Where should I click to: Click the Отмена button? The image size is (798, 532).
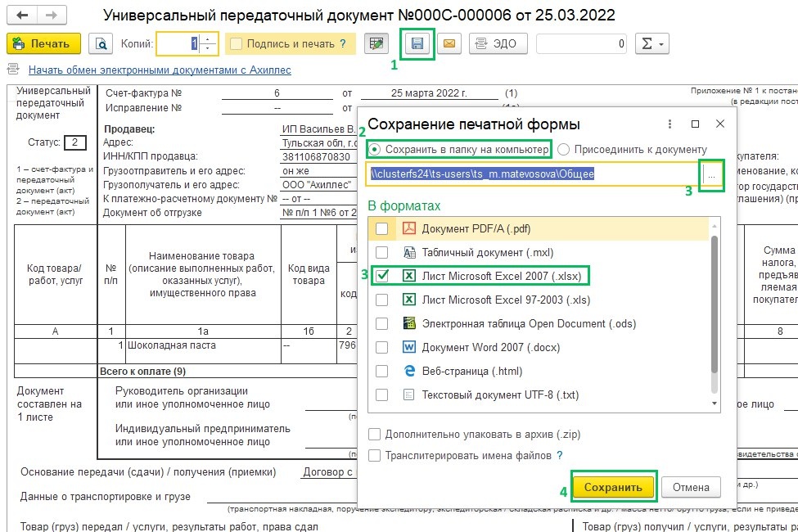click(691, 487)
